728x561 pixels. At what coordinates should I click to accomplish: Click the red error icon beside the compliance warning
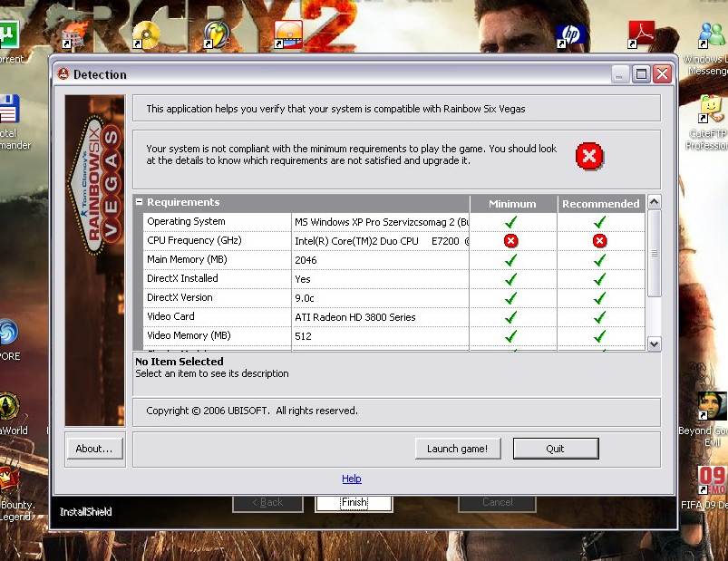[x=588, y=157]
